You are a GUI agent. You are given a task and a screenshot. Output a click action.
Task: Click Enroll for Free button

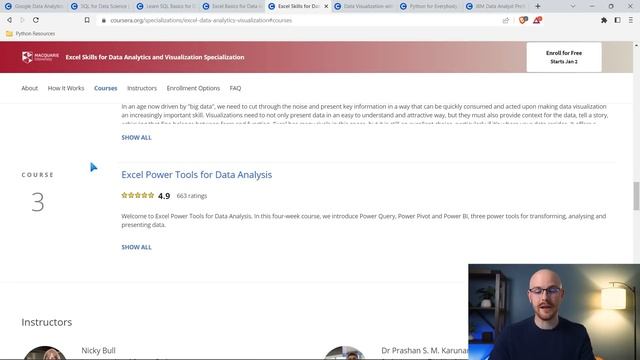pyautogui.click(x=564, y=57)
